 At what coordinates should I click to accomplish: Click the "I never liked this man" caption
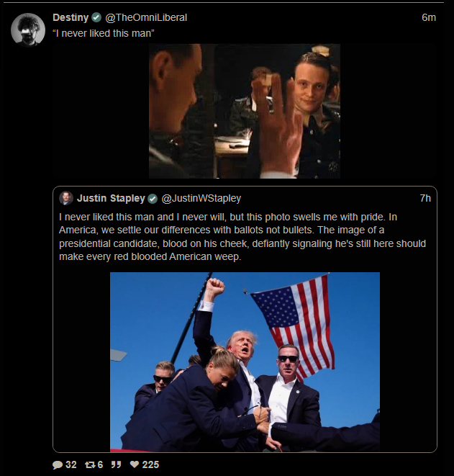(x=104, y=33)
